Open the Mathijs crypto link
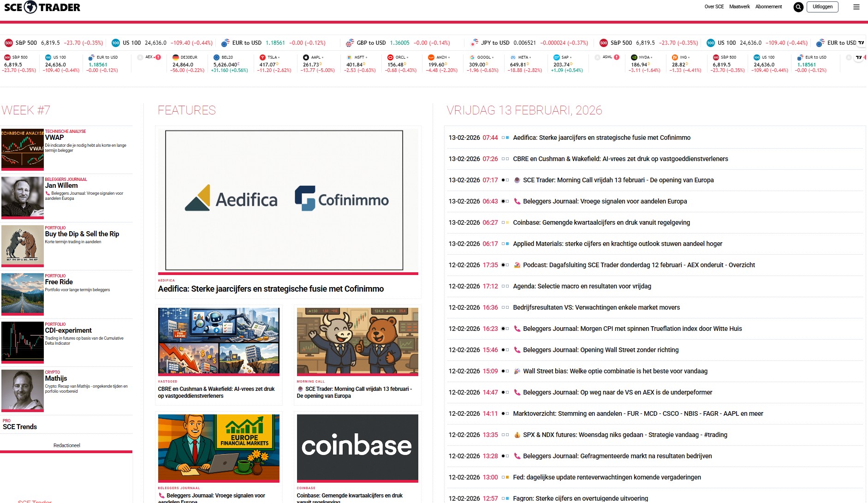 point(56,378)
